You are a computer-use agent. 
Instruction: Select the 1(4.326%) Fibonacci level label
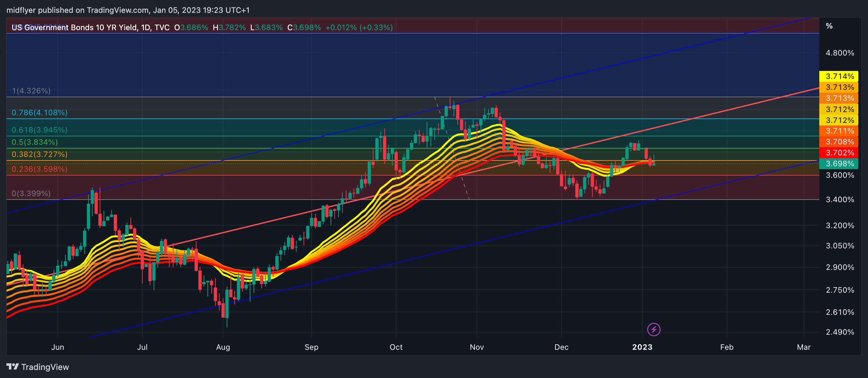pyautogui.click(x=31, y=91)
